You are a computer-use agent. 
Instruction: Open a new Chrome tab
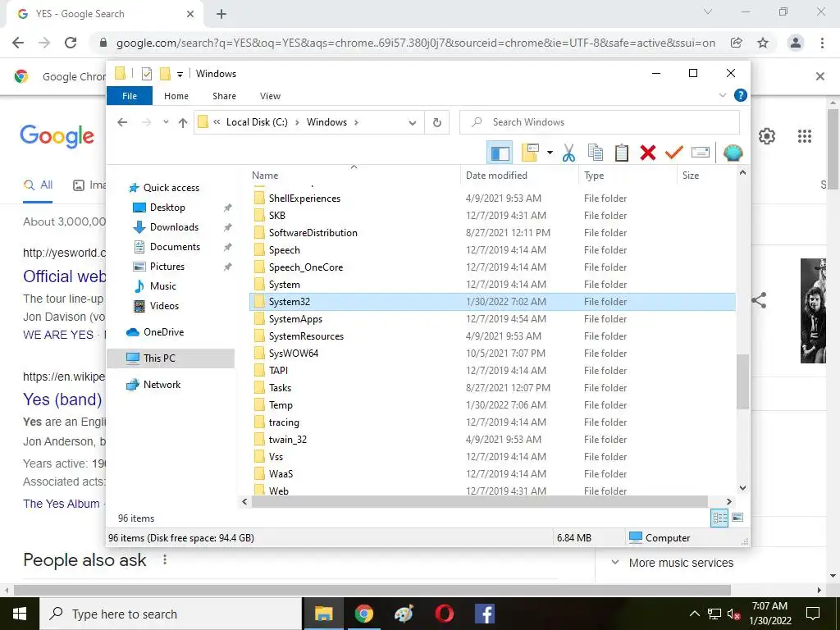(x=221, y=14)
